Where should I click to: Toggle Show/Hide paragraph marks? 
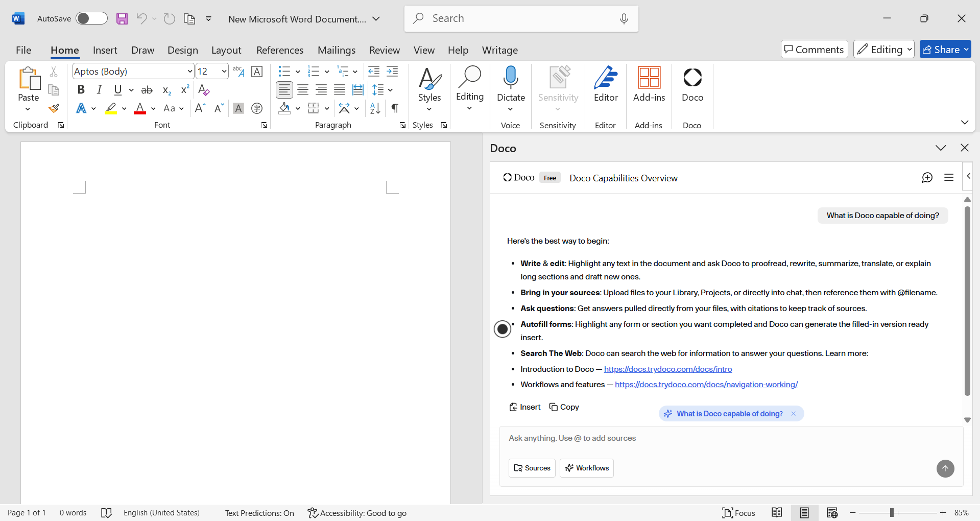pos(395,108)
